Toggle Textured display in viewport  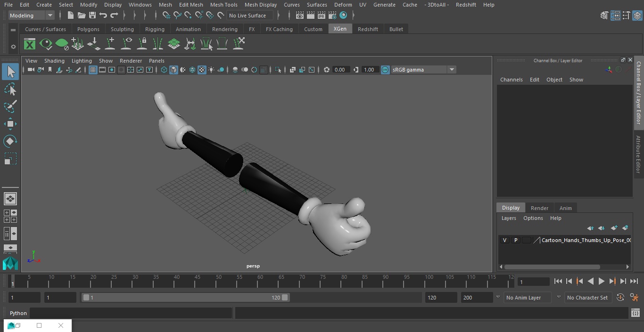[202, 70]
